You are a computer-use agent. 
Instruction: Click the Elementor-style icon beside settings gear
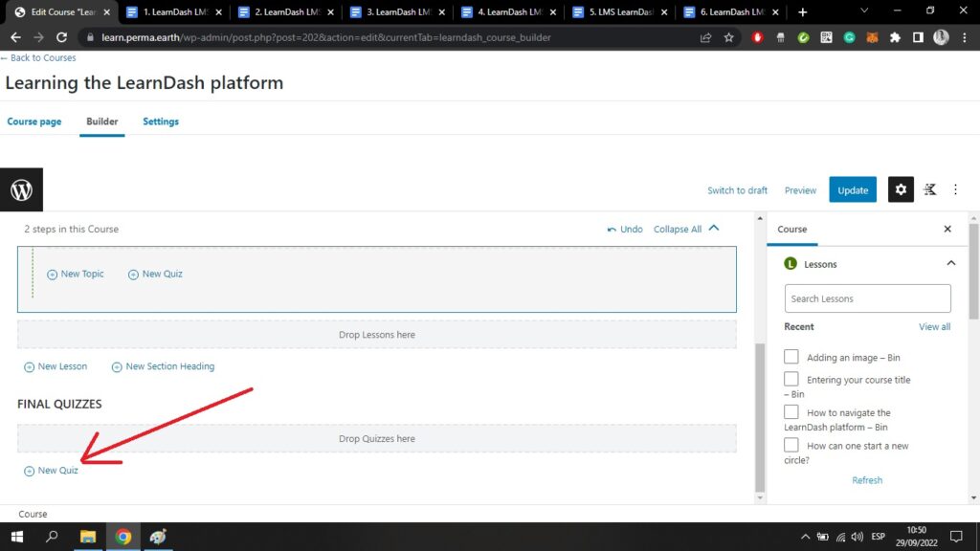tap(929, 189)
